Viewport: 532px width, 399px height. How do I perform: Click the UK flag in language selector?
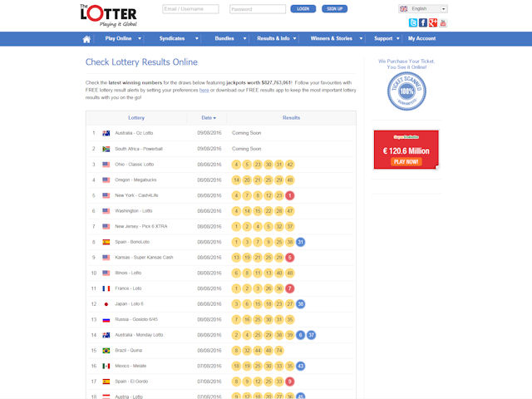[x=404, y=9]
